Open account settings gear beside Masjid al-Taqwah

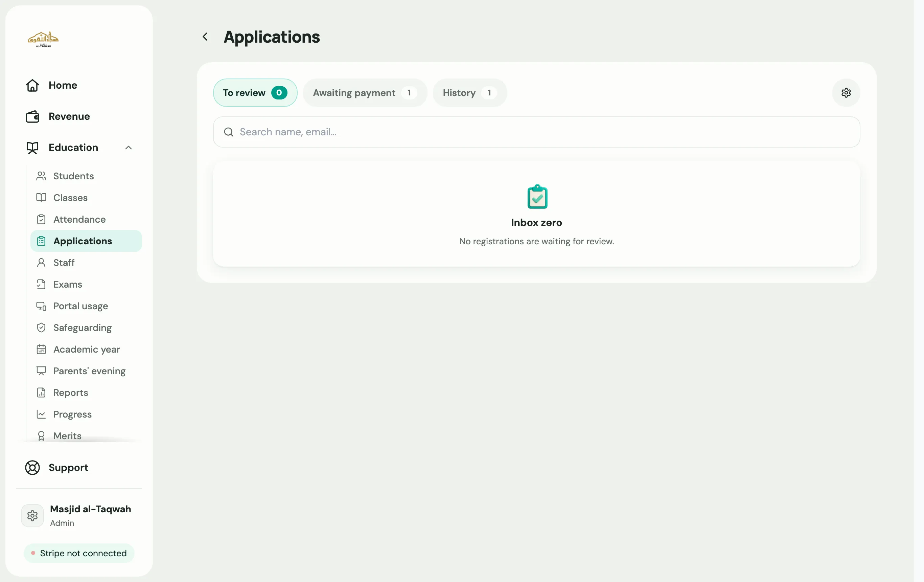click(x=32, y=516)
